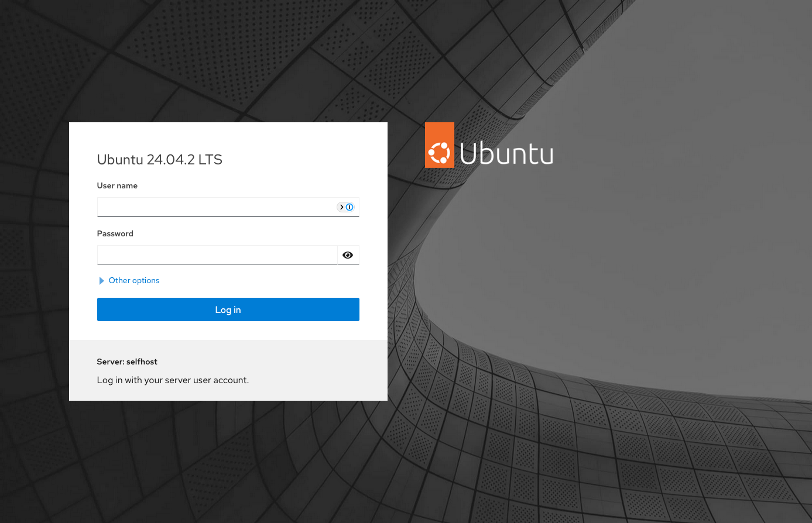Click the white Ubuntu wordmark
This screenshot has width=812, height=523.
tap(506, 153)
